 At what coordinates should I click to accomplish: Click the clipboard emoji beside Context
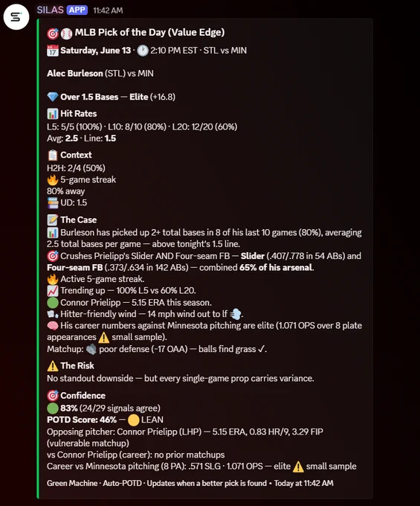pyautogui.click(x=53, y=155)
